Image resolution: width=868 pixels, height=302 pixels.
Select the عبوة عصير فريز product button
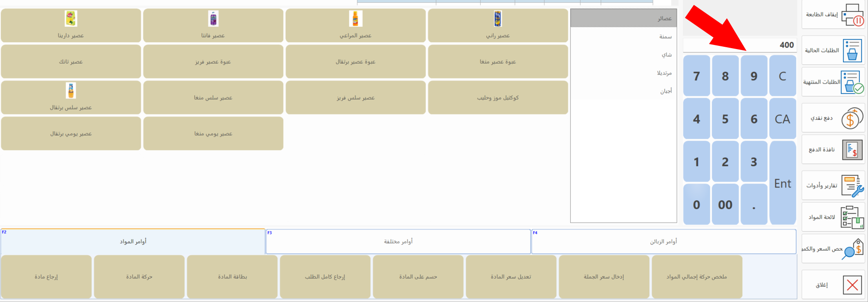[x=213, y=62]
